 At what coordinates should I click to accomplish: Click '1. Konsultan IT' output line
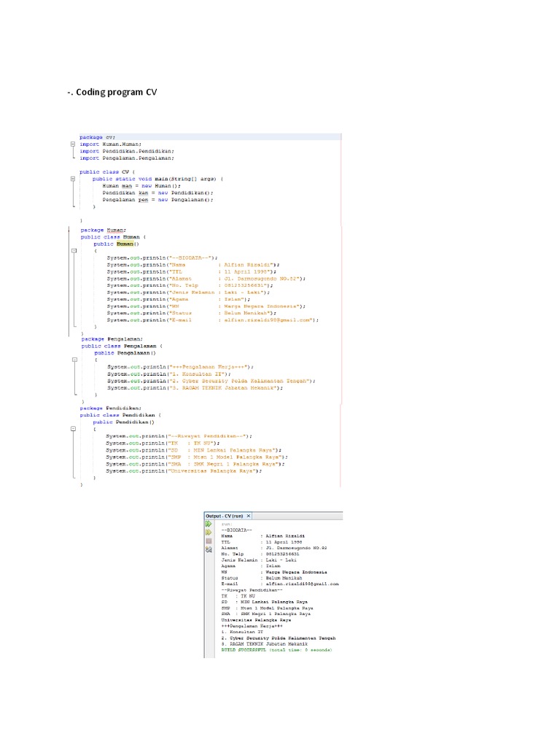(242, 632)
